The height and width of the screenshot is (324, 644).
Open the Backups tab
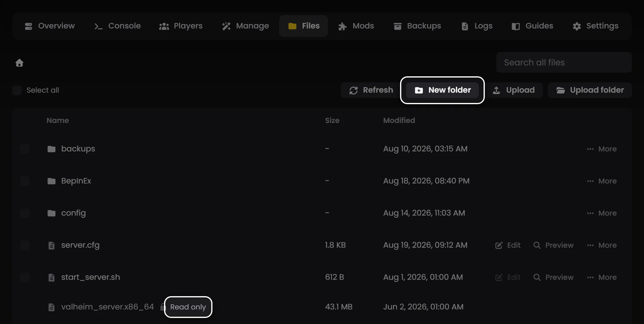[417, 26]
